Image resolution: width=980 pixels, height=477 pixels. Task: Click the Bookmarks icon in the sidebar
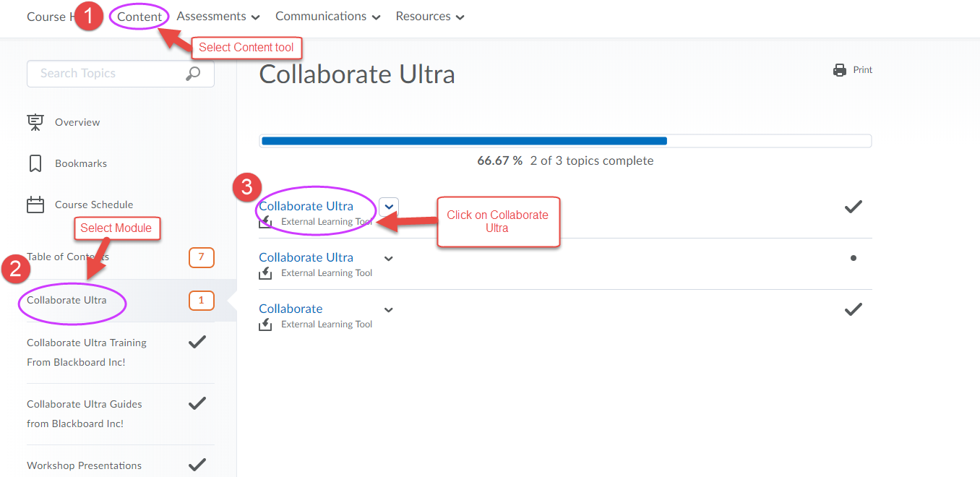[x=35, y=163]
